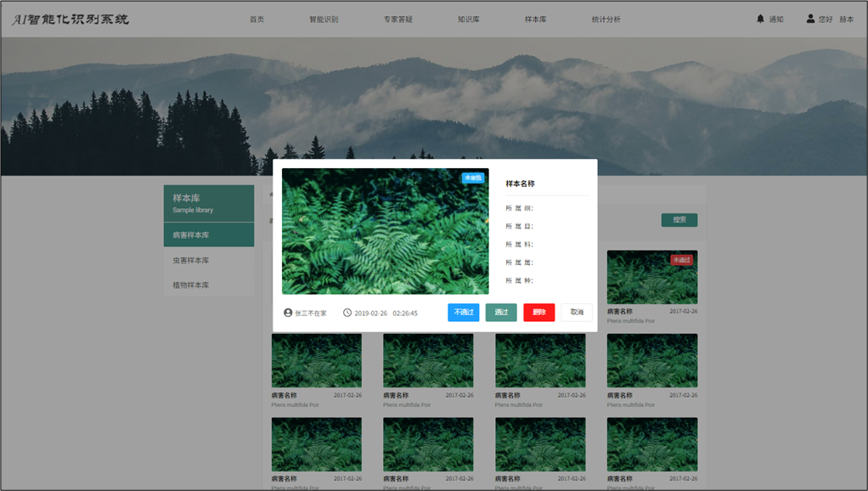This screenshot has height=491, width=868.
Task: Click the clock icon beside 2019-02-26
Action: (x=347, y=313)
